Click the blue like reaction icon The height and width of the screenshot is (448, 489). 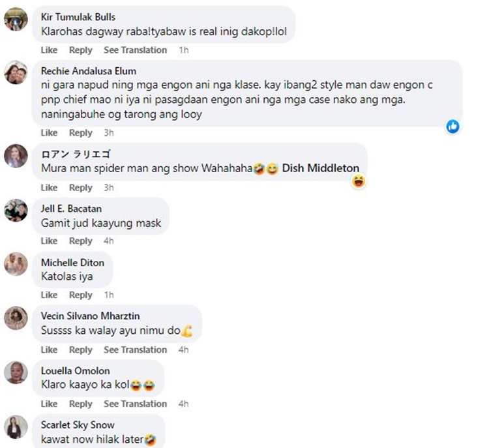point(452,127)
